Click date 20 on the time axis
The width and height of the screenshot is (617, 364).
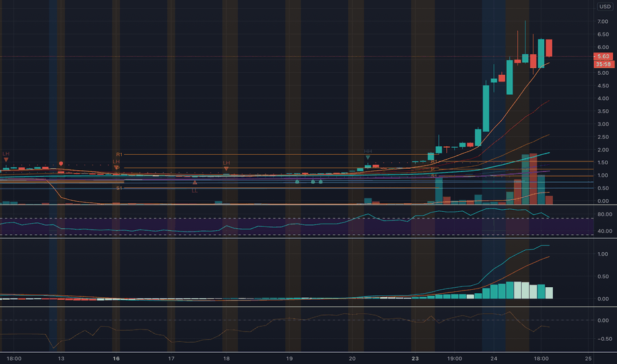(x=352, y=359)
